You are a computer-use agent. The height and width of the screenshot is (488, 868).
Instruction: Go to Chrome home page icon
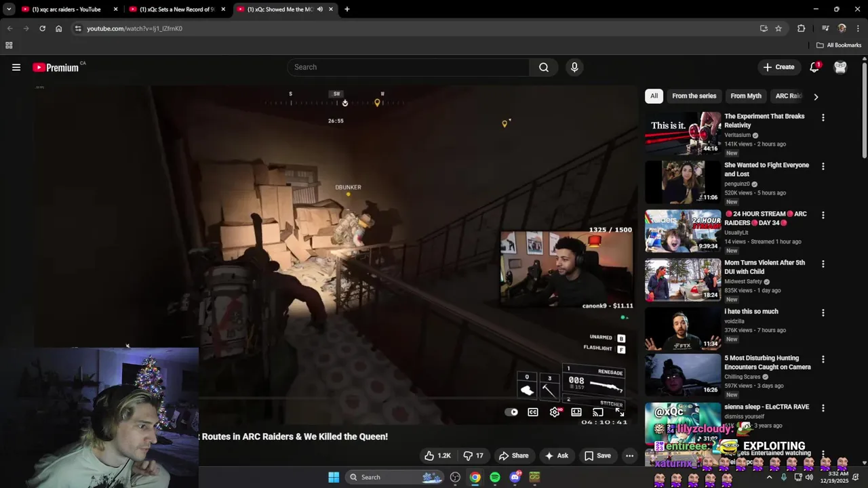click(58, 28)
